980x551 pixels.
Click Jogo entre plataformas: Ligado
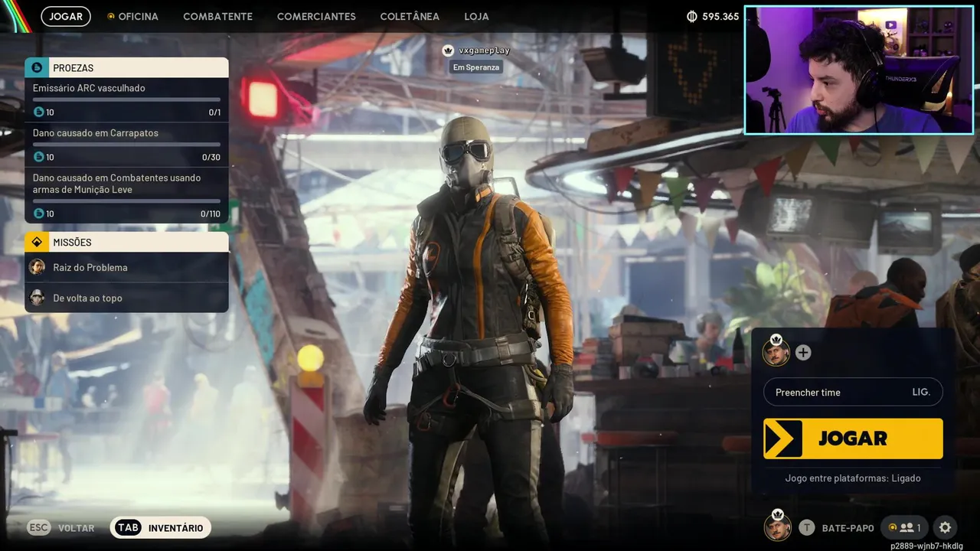[853, 478]
